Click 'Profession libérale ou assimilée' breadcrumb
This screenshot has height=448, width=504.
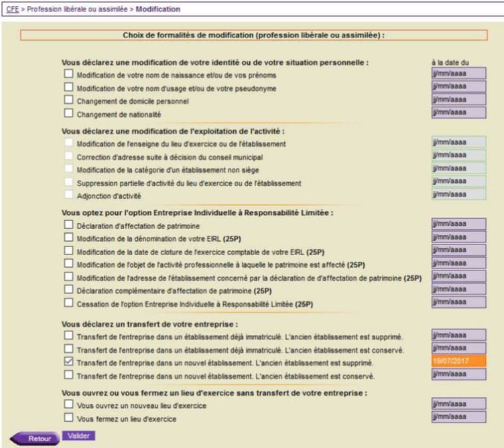coord(77,9)
